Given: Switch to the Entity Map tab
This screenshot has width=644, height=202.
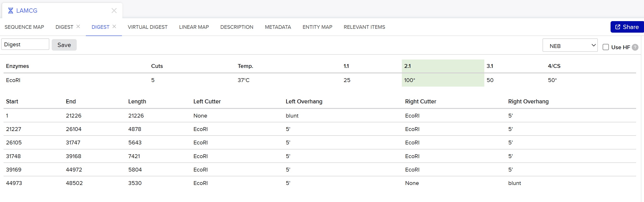Looking at the screenshot, I should [317, 27].
